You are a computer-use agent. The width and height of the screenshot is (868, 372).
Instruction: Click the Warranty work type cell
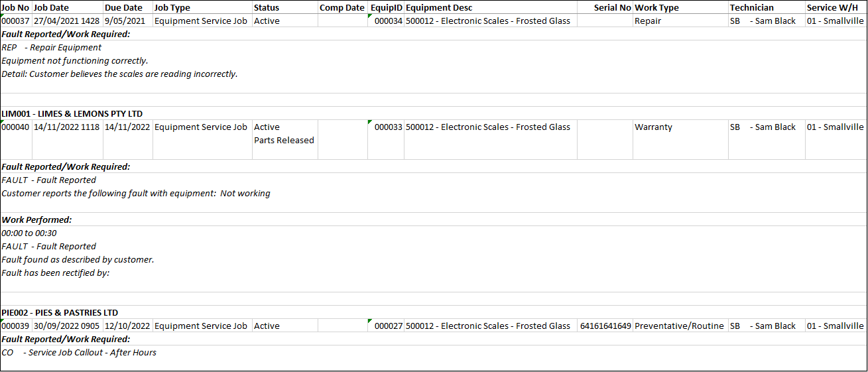(x=653, y=127)
